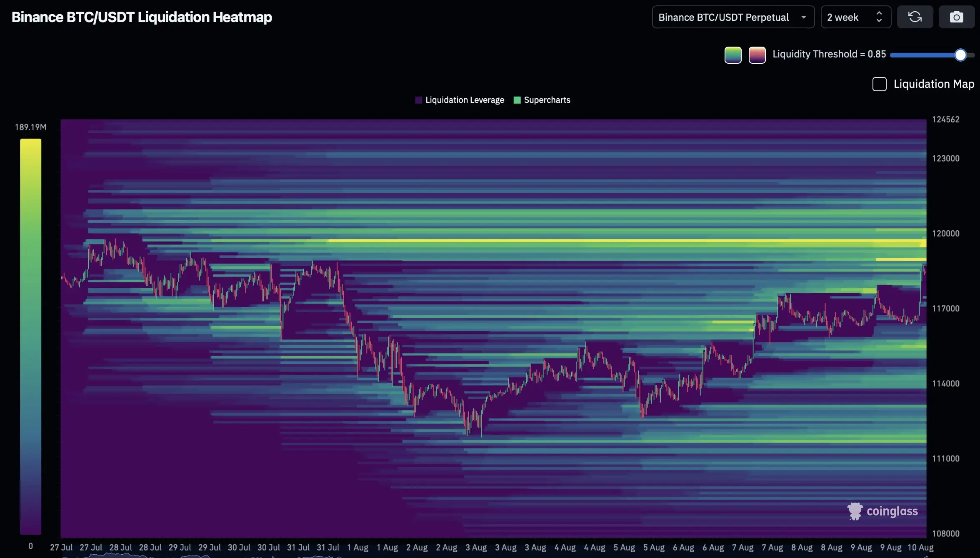Click the dropdown arrow in the pair selector
Screen dimensions: 980x558
803,17
